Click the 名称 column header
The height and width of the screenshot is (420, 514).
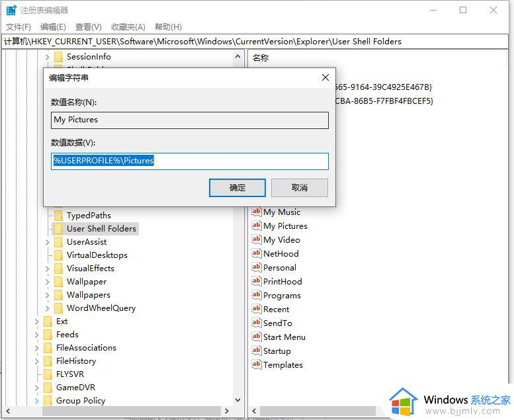(261, 58)
